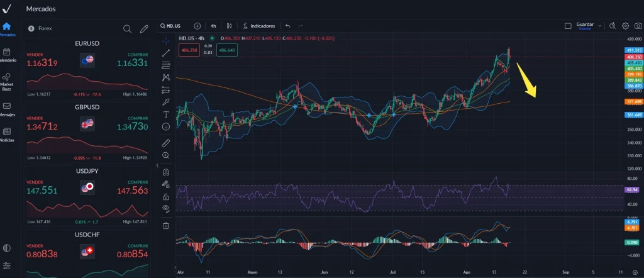Open the Forex category selector

[40, 29]
